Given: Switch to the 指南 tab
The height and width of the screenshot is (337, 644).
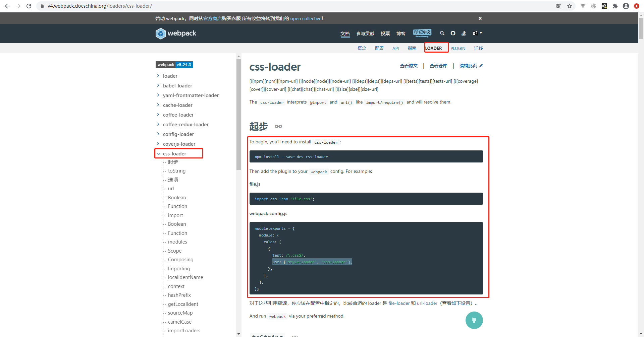Looking at the screenshot, I should [412, 48].
